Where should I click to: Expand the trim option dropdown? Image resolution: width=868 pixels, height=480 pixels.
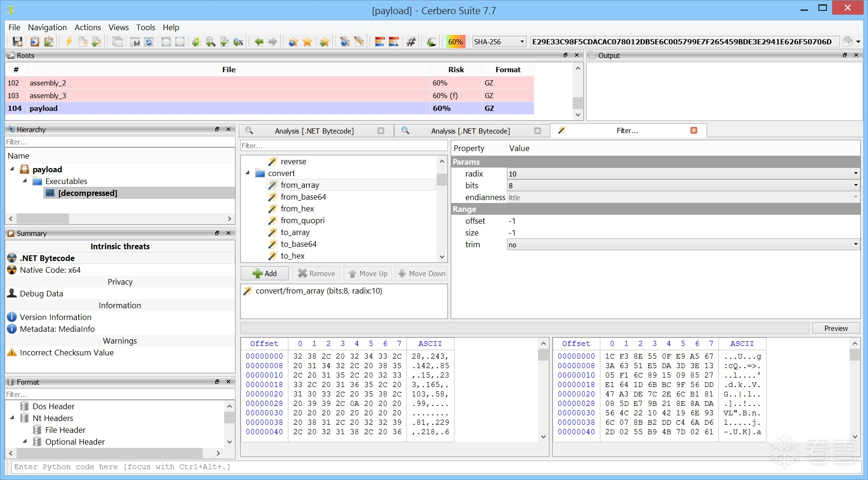(x=855, y=244)
